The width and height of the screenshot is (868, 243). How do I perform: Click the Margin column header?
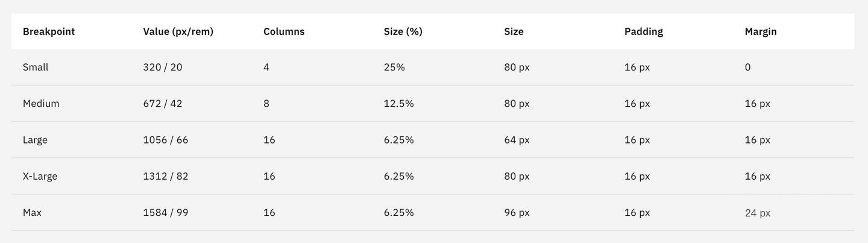(x=760, y=32)
